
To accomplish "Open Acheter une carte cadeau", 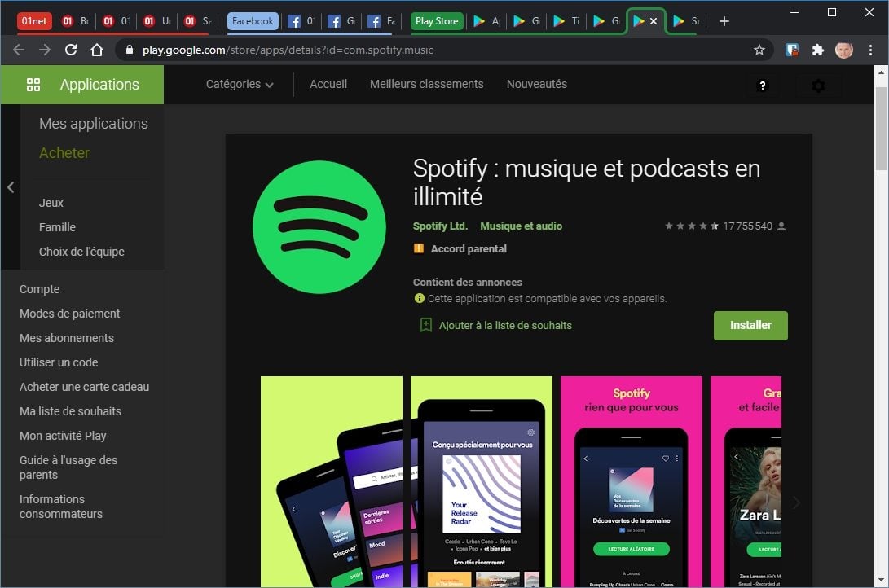I will click(84, 386).
